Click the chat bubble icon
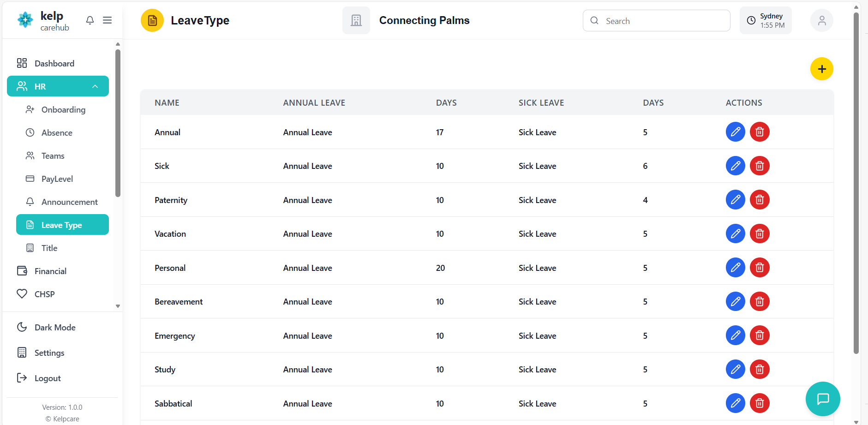868x425 pixels. coord(823,399)
